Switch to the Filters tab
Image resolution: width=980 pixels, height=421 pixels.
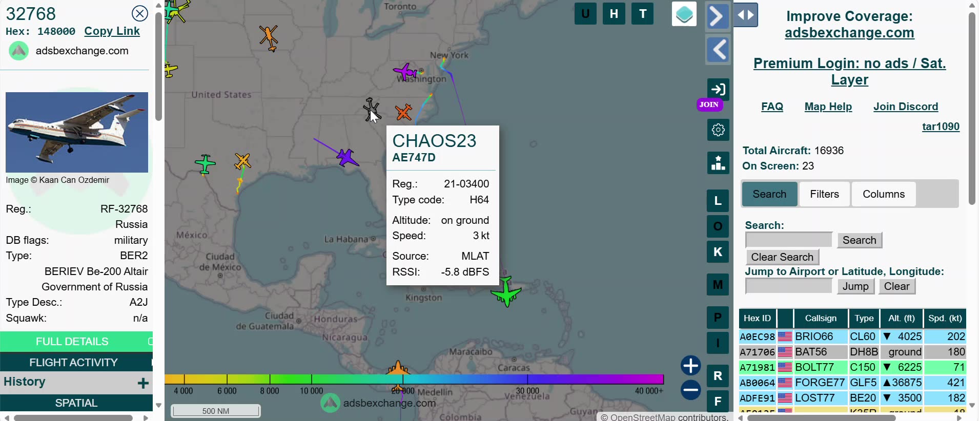coord(824,194)
